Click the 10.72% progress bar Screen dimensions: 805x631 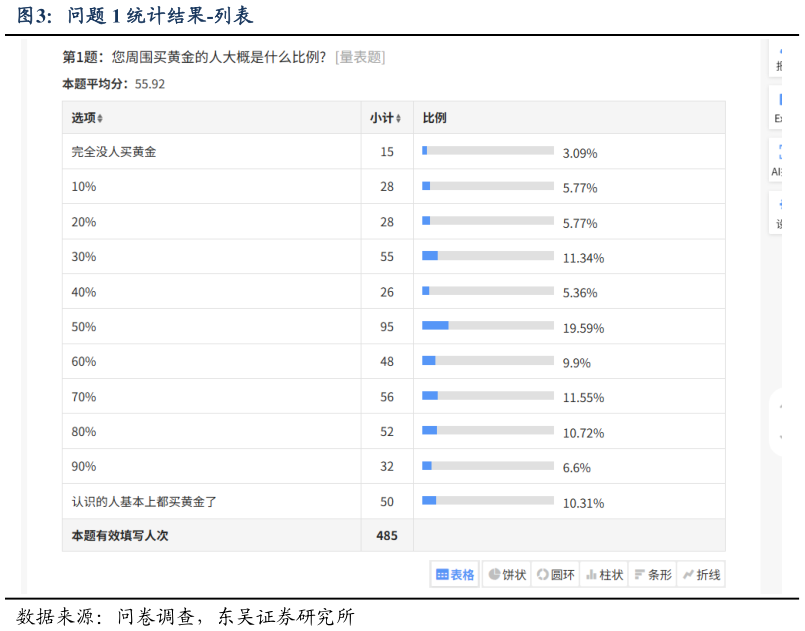click(x=488, y=430)
